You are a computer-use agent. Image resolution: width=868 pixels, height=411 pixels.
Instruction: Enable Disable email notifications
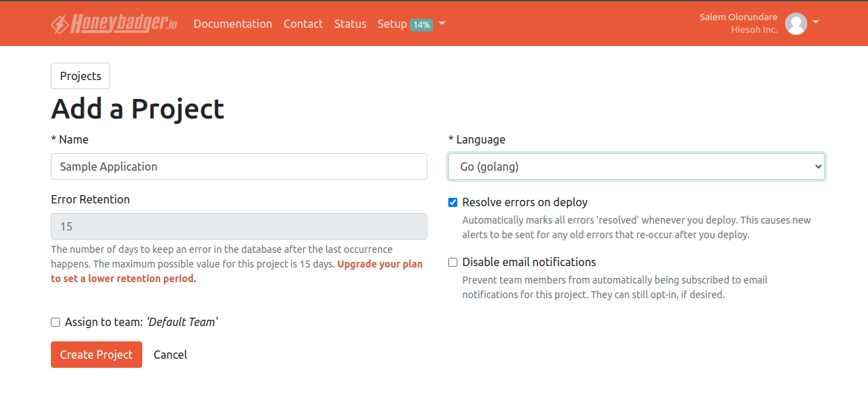pos(452,262)
